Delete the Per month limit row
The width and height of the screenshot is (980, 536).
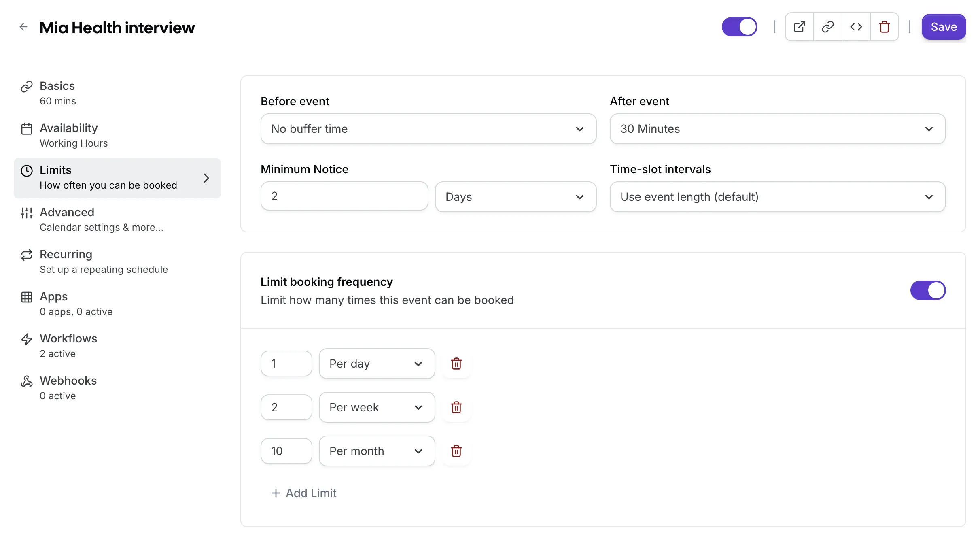click(456, 451)
